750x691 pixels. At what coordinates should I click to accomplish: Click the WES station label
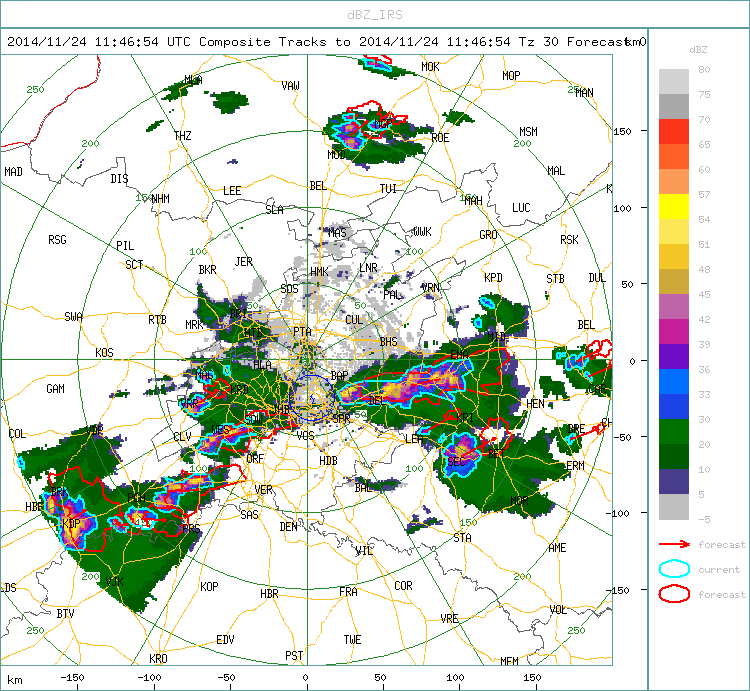[x=221, y=429]
